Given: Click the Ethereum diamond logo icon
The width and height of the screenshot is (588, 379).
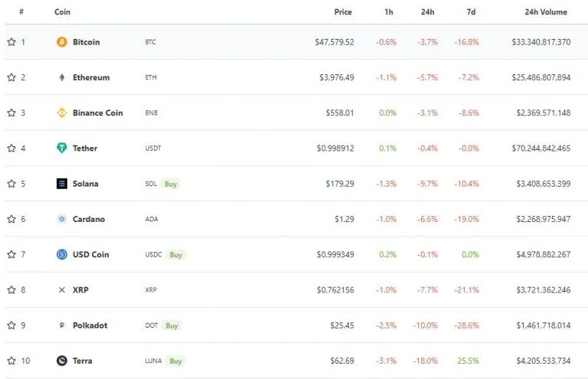Looking at the screenshot, I should [62, 77].
